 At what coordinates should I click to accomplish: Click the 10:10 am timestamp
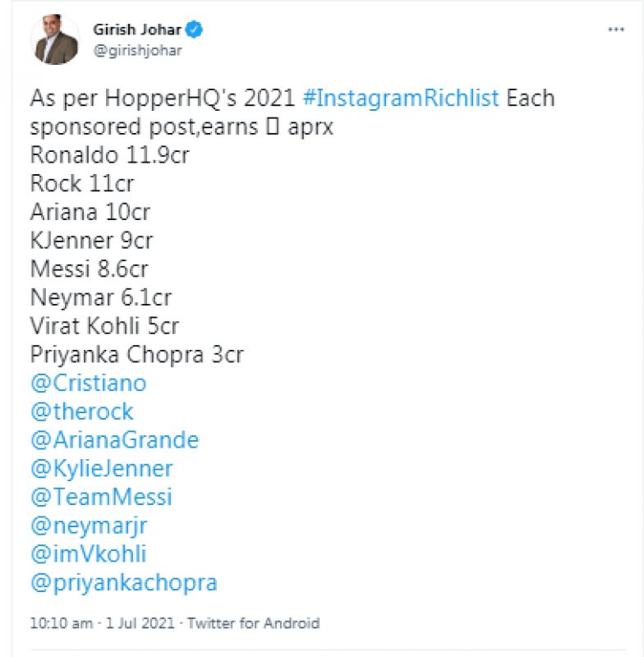(x=61, y=623)
